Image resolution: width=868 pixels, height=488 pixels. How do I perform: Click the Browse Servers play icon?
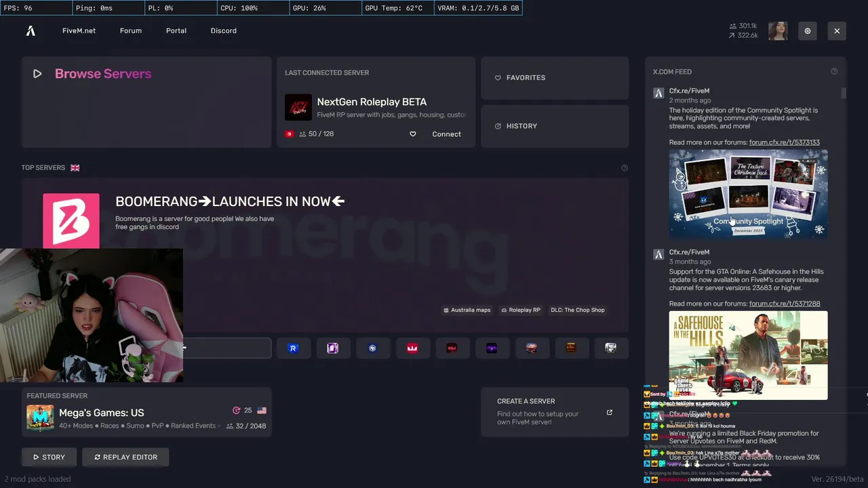pyautogui.click(x=37, y=74)
